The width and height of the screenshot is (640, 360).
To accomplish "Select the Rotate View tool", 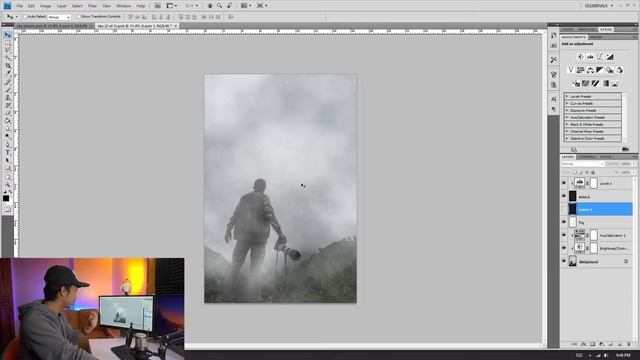I will click(229, 6).
